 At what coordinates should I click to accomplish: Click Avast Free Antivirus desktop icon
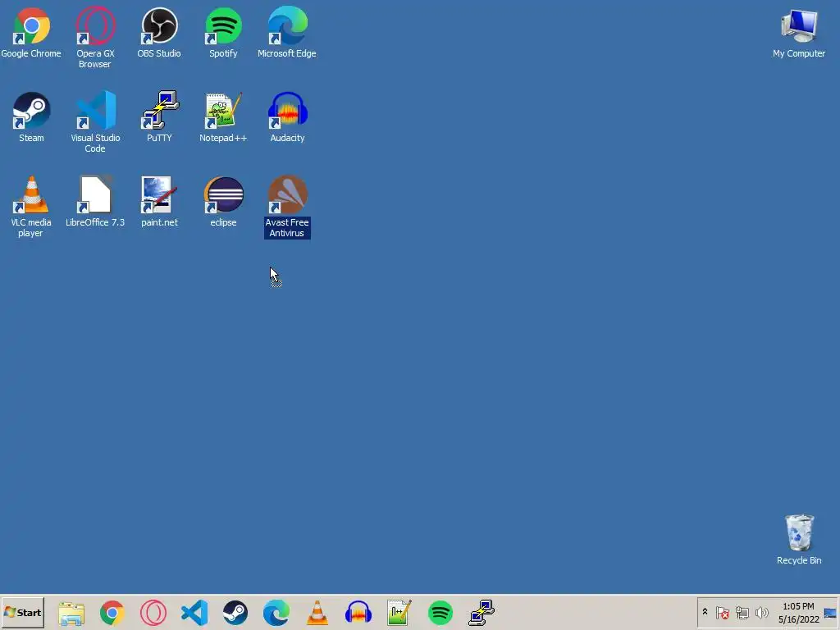pyautogui.click(x=287, y=207)
